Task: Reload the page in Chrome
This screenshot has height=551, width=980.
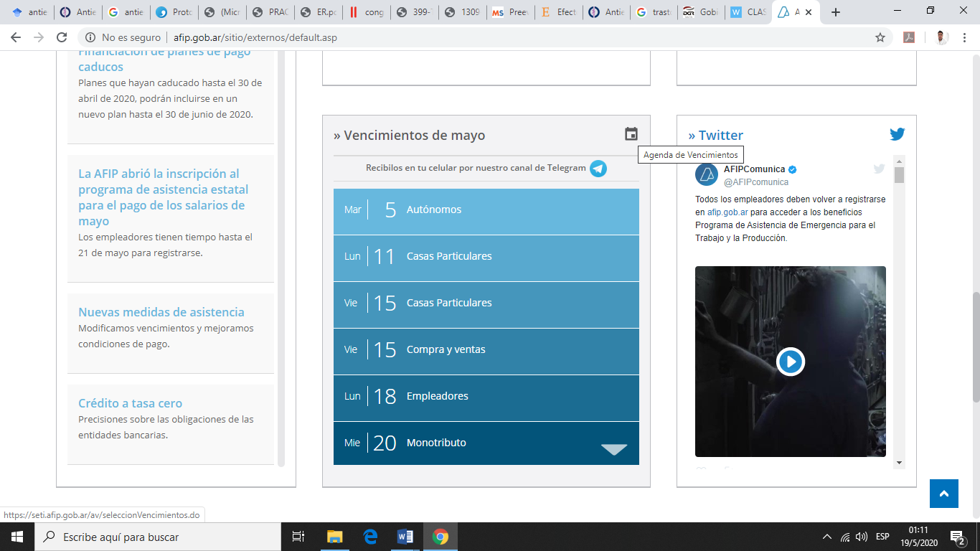Action: tap(62, 37)
